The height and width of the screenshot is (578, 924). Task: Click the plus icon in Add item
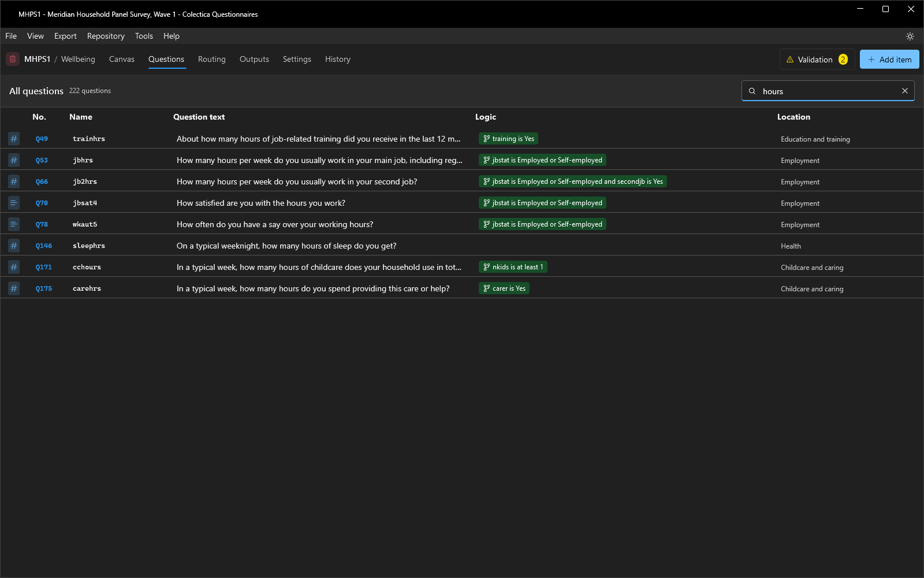pyautogui.click(x=871, y=60)
